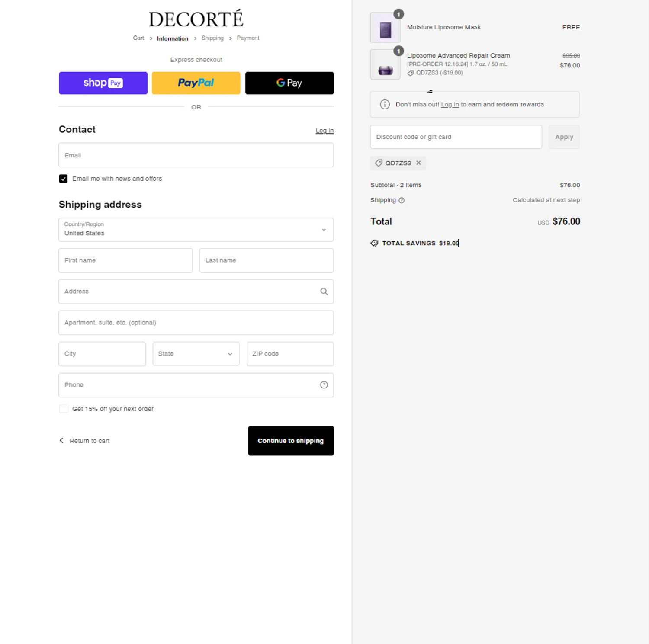Click 'Moisture Liposome Mask' product name
This screenshot has height=644, width=649.
[443, 27]
